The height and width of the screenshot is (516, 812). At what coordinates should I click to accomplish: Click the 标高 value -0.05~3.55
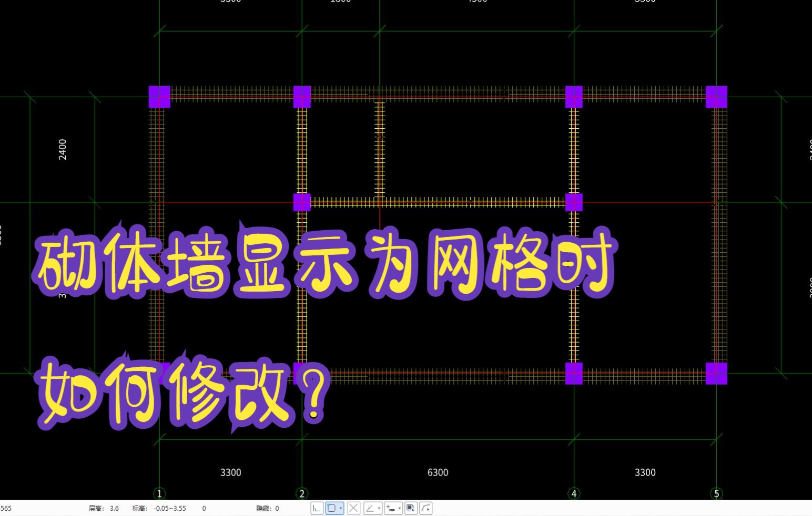point(169,508)
